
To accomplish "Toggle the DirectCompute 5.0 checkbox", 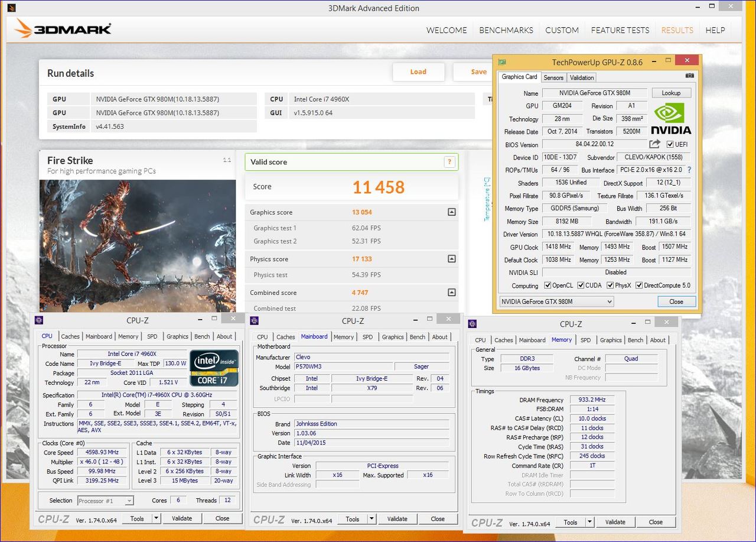I will (x=639, y=285).
